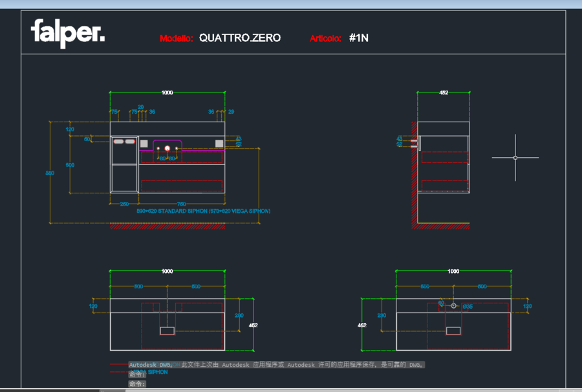Select the 1000 dimension above the bottom-right plan view
Screen dimensions: 582x392
tap(453, 271)
